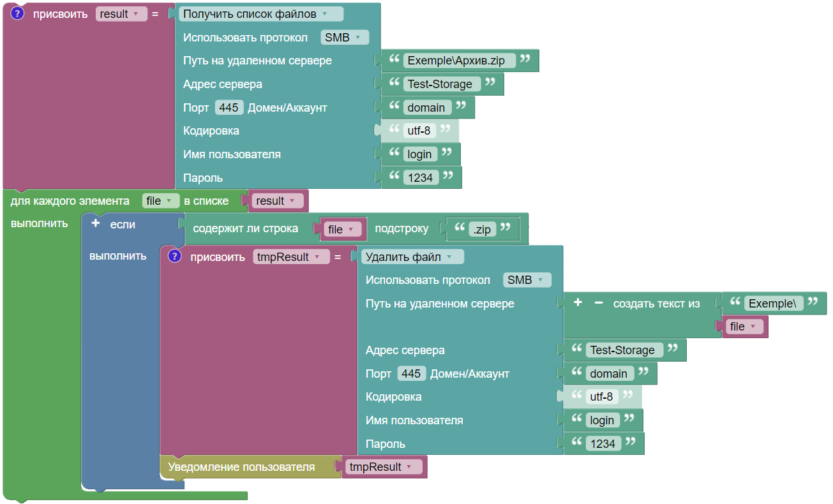Edit Test-Storage field in 'Удалить файл' block
The image size is (833, 504).
[623, 350]
